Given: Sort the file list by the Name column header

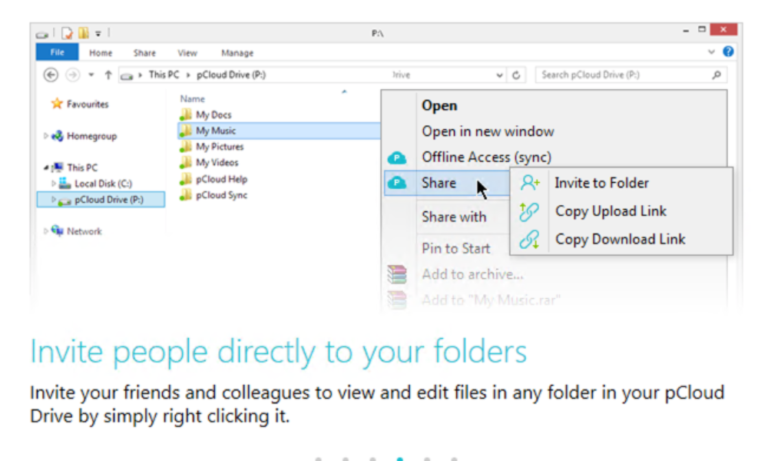Looking at the screenshot, I should click(x=192, y=99).
